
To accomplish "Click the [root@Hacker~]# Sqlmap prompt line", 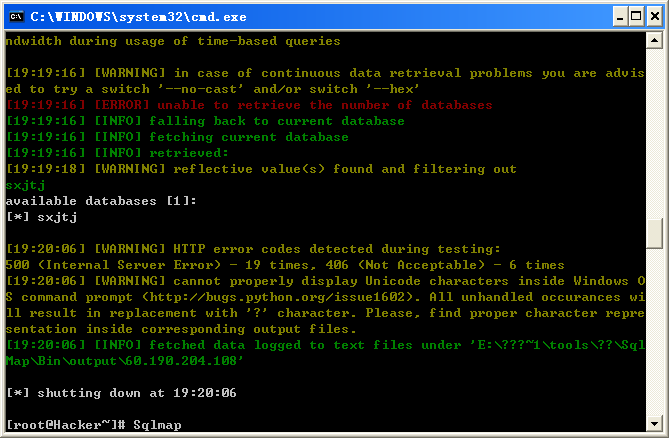I will [x=94, y=425].
